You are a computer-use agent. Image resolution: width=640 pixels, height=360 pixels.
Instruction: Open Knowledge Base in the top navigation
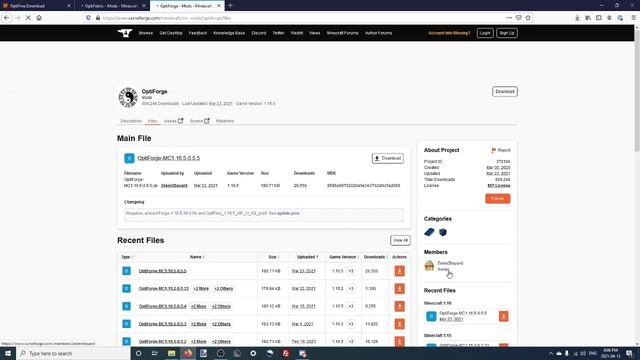pos(229,33)
